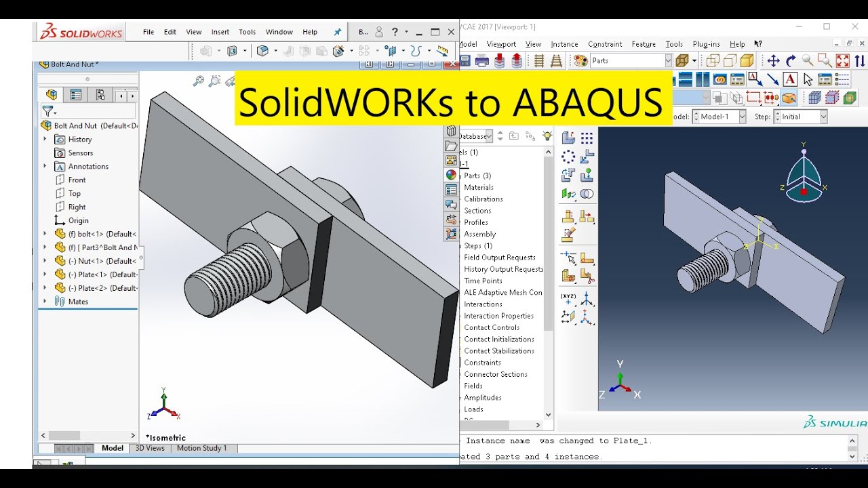This screenshot has width=868, height=488.
Task: Click the Abaqus Linear Pattern tool
Action: (x=587, y=138)
